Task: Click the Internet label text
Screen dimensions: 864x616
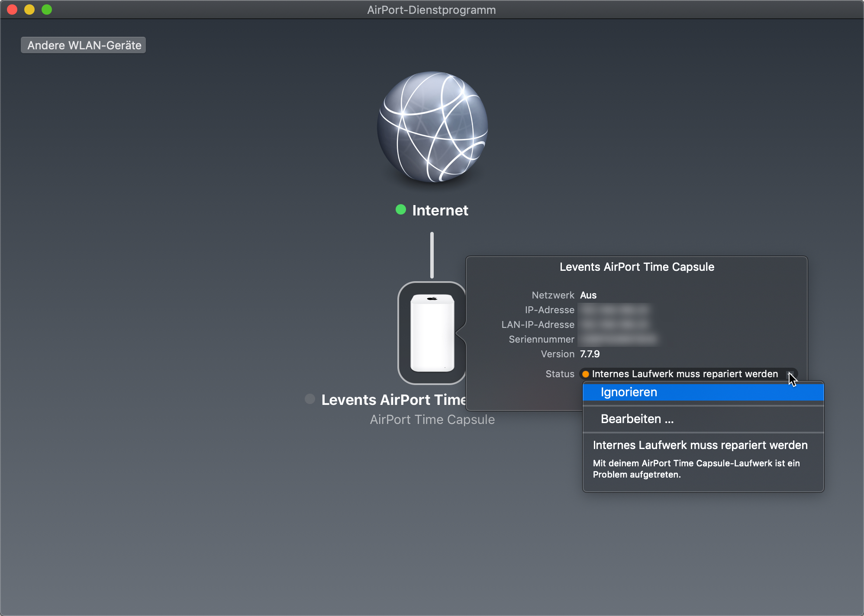Action: tap(440, 210)
